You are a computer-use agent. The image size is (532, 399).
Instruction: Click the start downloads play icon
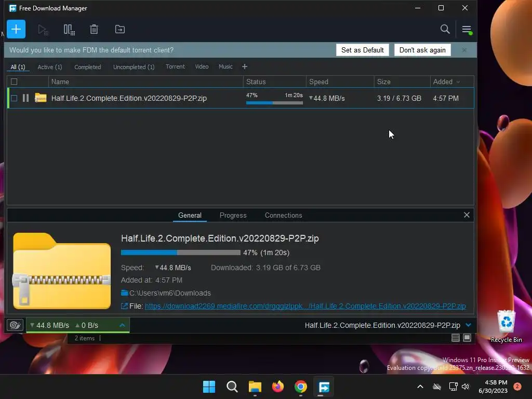(43, 30)
